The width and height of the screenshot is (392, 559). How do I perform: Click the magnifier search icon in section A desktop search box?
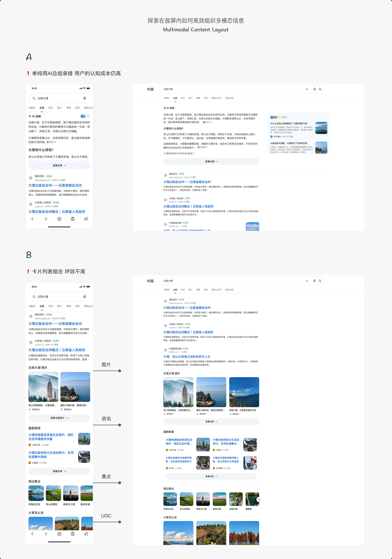click(320, 89)
